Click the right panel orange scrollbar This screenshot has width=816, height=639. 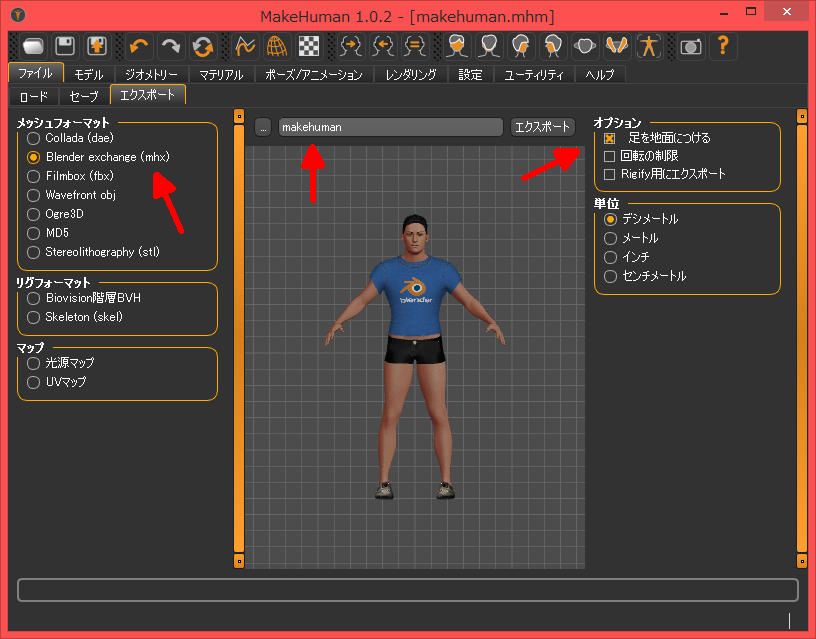point(802,338)
